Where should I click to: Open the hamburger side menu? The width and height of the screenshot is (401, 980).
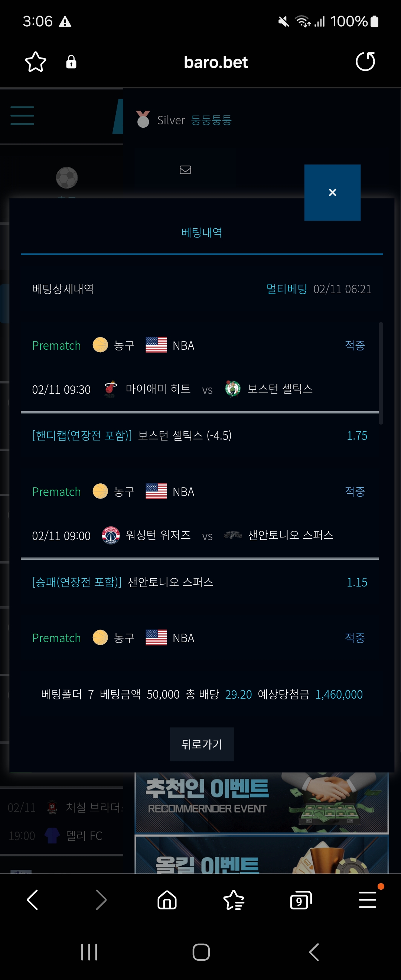coord(22,116)
